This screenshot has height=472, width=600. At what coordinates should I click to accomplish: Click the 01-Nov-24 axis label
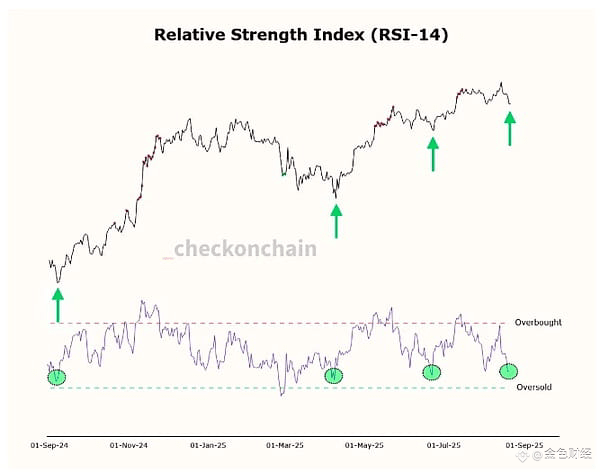click(129, 445)
